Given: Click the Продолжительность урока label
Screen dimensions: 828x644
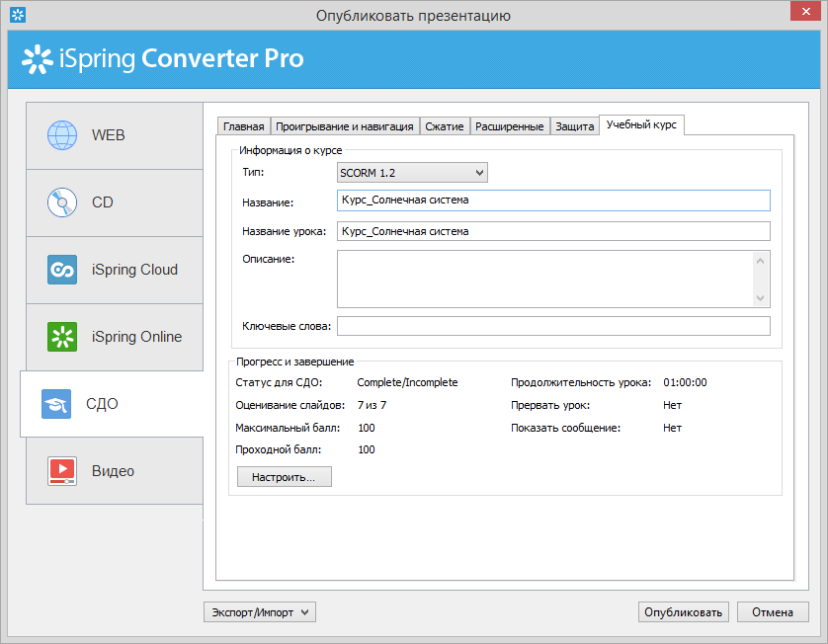Looking at the screenshot, I should (581, 382).
